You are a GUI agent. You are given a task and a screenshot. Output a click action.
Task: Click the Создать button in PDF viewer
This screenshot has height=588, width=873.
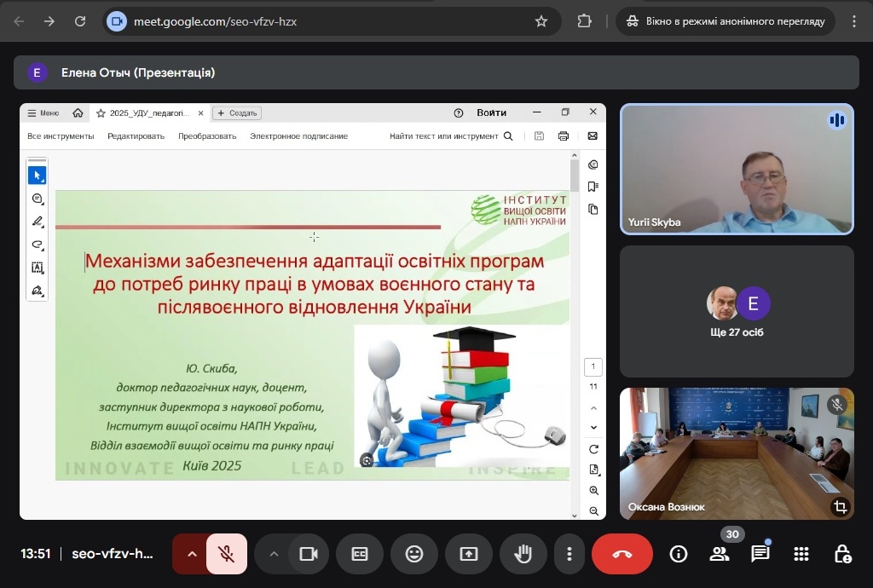237,113
